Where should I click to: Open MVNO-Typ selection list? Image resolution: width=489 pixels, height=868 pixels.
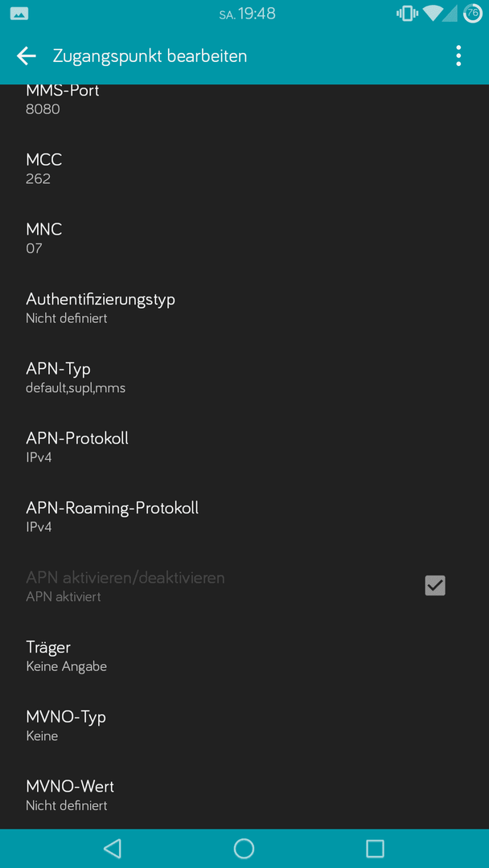point(244,727)
